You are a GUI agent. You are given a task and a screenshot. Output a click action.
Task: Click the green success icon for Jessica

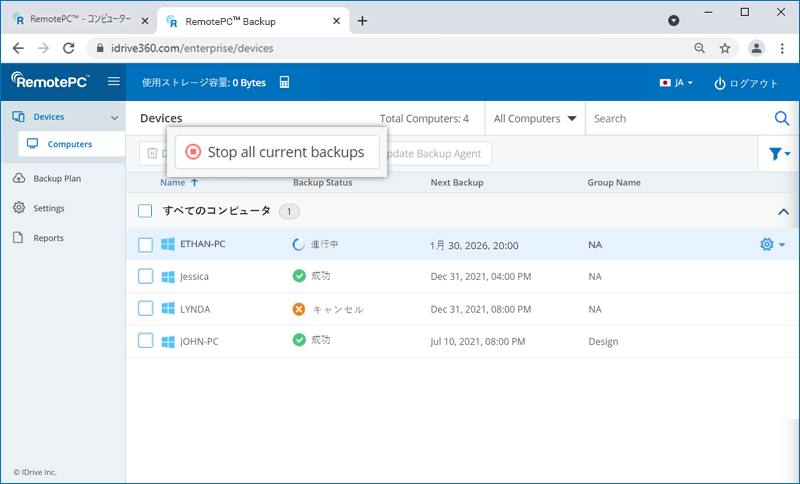tap(299, 276)
